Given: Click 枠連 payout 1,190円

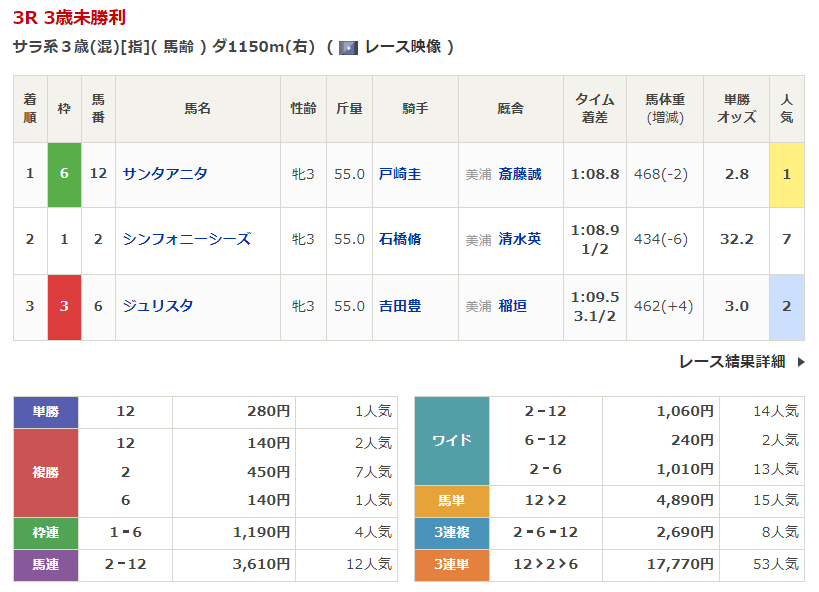Looking at the screenshot, I should (x=261, y=533).
